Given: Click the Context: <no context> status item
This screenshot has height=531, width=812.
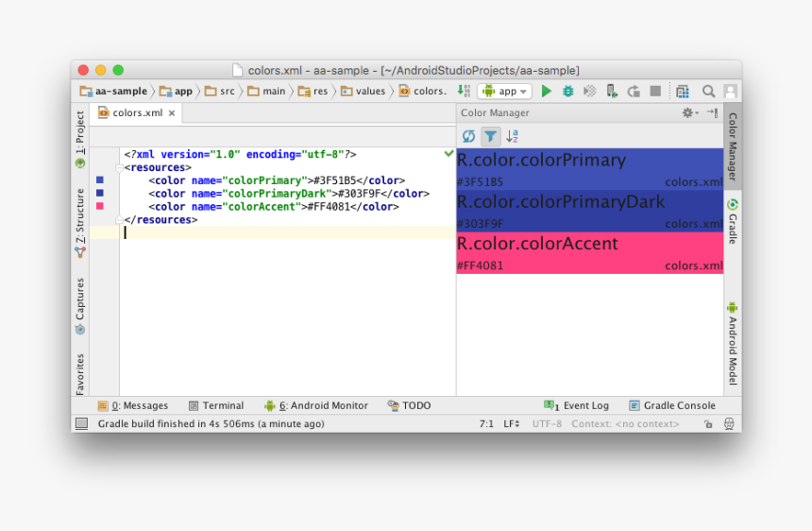Looking at the screenshot, I should pos(625,424).
